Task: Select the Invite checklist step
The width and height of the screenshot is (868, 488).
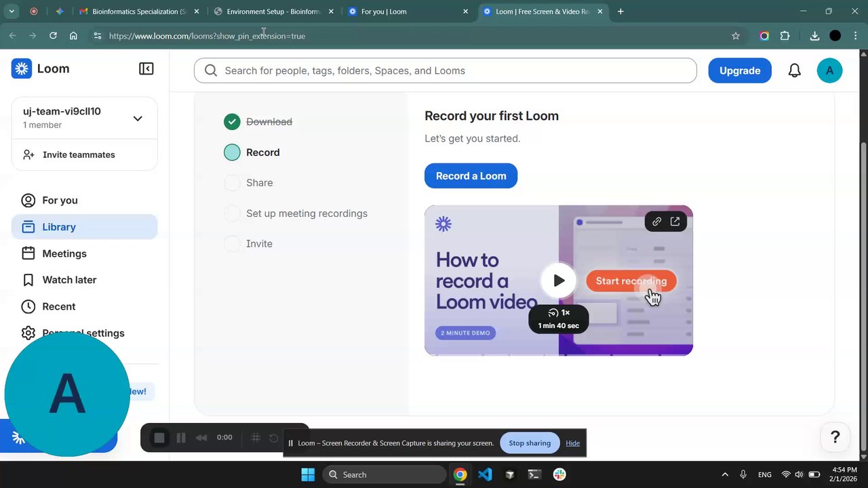Action: click(232, 244)
